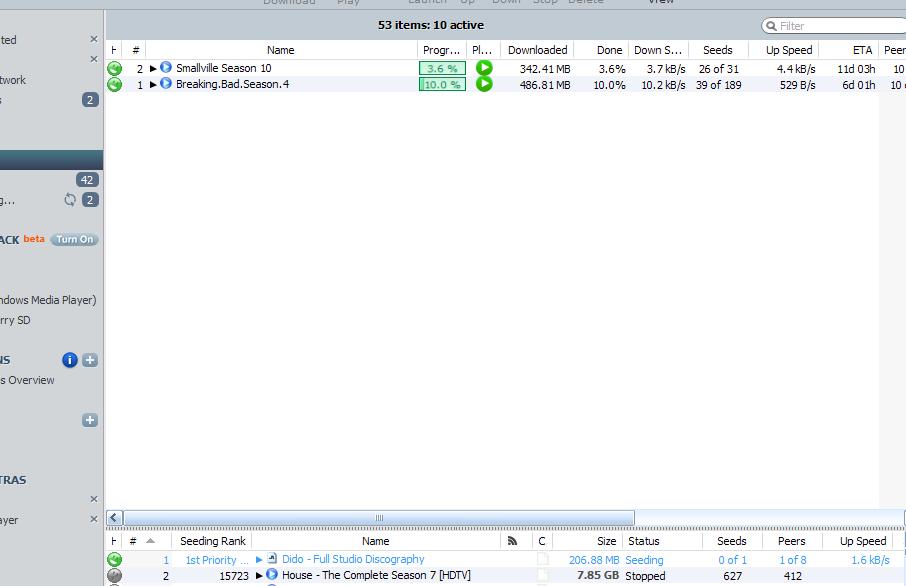Click the icon beside Dido - Full Studio Discography
The image size is (906, 586).
point(272,559)
